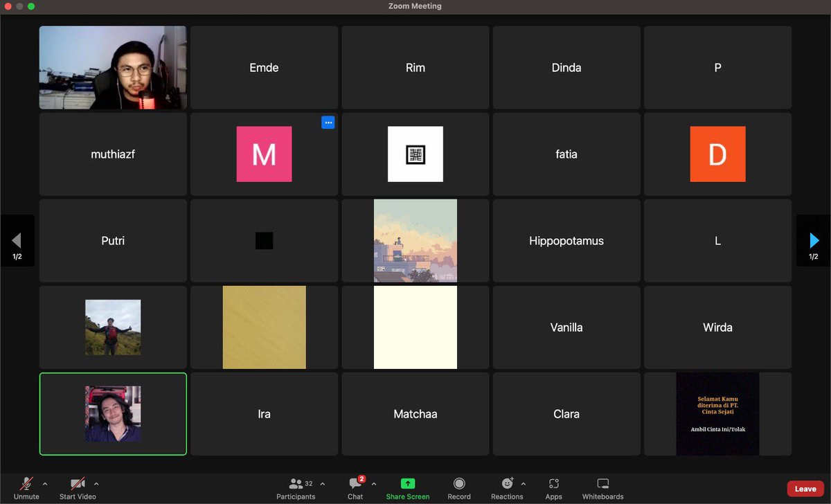Click the left gallery page arrow
The width and height of the screenshot is (831, 504).
point(17,240)
